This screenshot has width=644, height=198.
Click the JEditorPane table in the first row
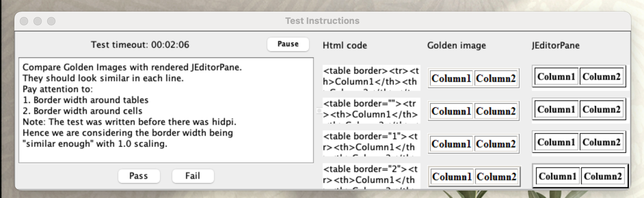[x=579, y=77]
